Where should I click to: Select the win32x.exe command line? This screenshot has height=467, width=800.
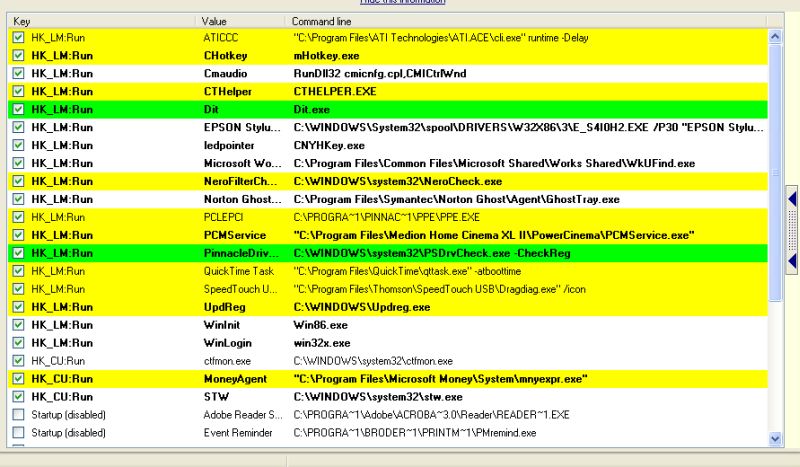pos(322,343)
